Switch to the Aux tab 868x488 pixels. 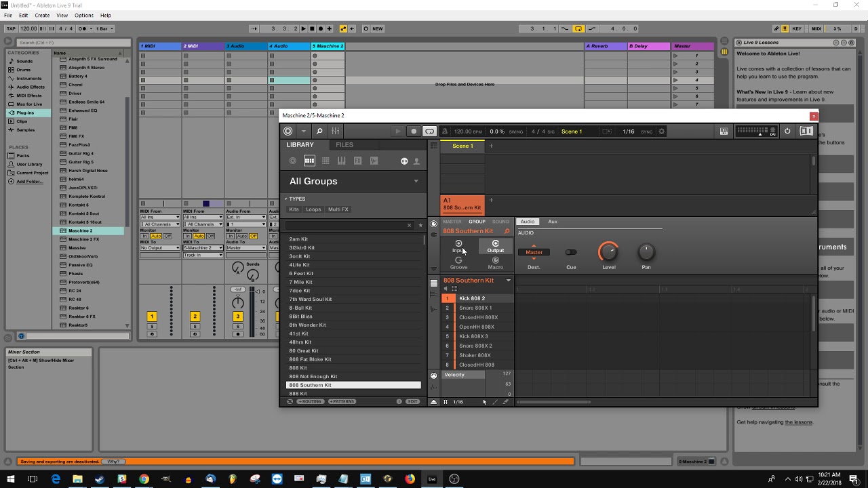click(553, 222)
